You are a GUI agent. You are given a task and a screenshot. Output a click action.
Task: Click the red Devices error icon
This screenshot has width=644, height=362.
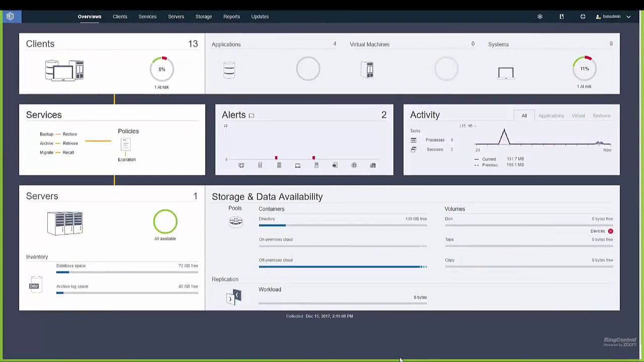[610, 231]
